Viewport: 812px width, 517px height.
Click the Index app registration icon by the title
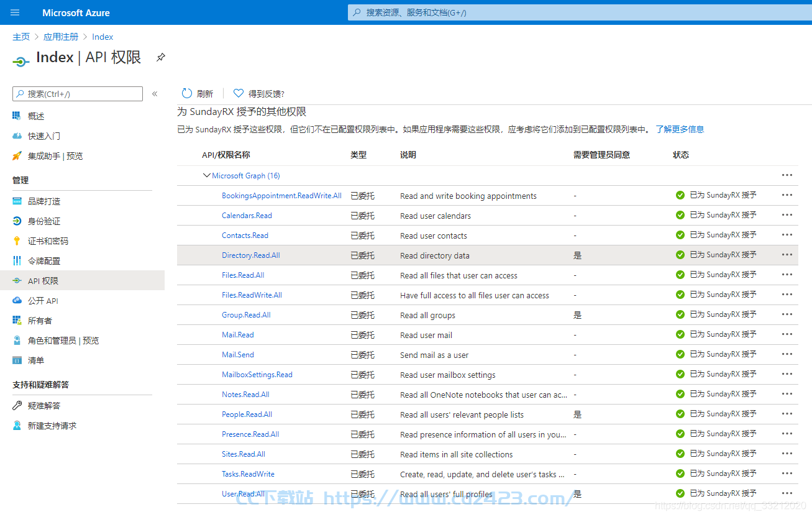click(21, 61)
